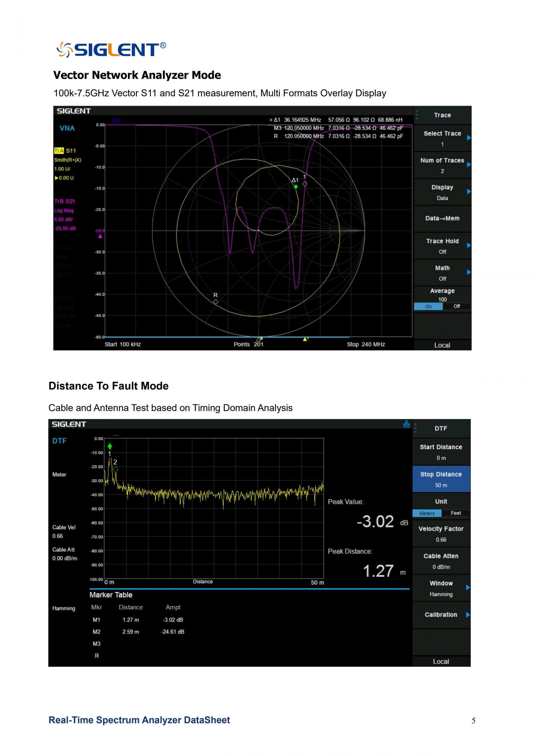Click the network status icon in DTF header
The image size is (535, 756).
click(406, 424)
